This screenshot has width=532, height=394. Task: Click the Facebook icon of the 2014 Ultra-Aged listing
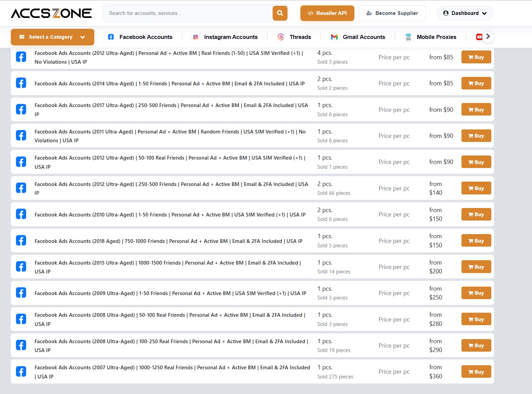[21, 83]
